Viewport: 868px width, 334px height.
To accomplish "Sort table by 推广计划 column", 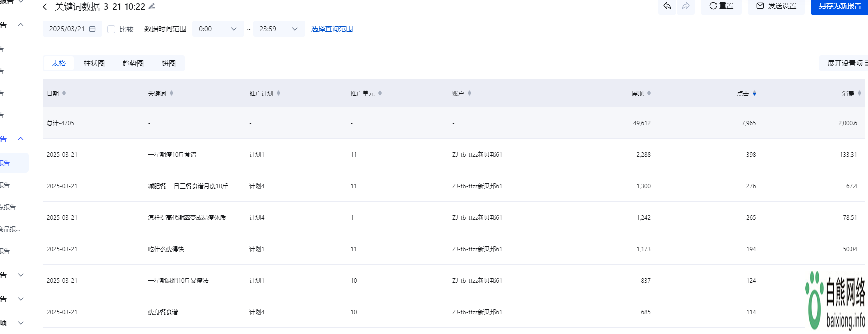I will click(278, 93).
